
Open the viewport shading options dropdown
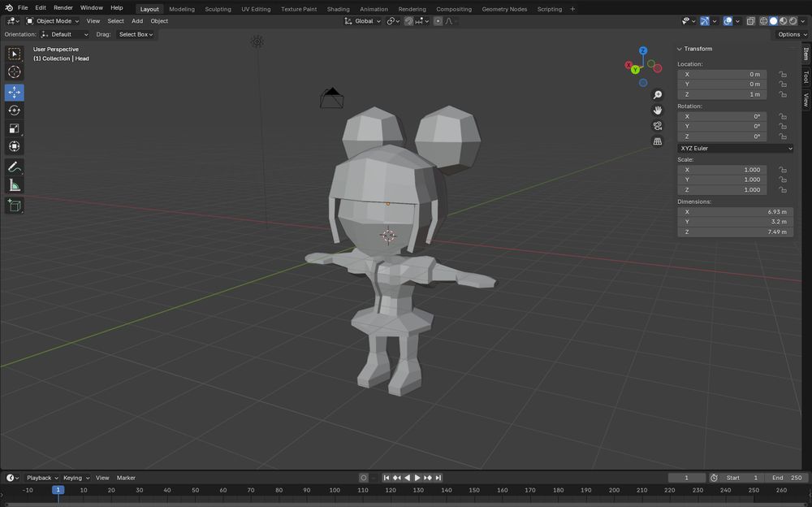tap(803, 21)
